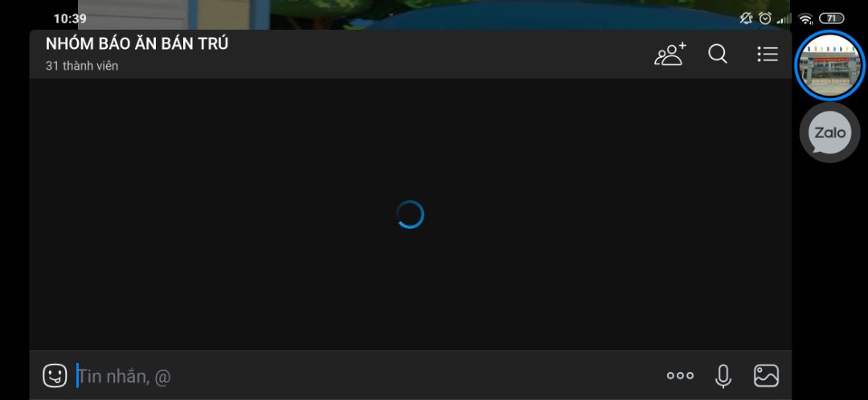The image size is (868, 400).
Task: Click the loading spinner in chat area
Action: pos(410,214)
